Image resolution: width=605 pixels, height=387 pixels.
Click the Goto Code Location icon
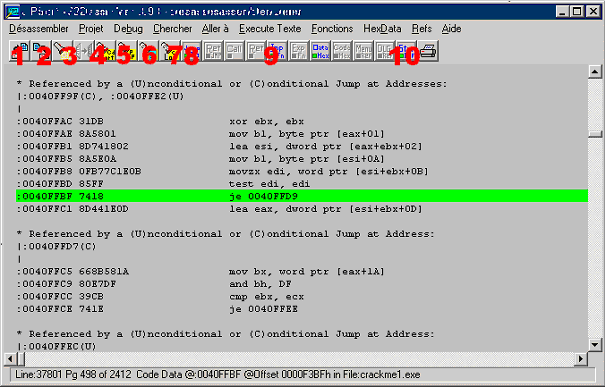170,51
